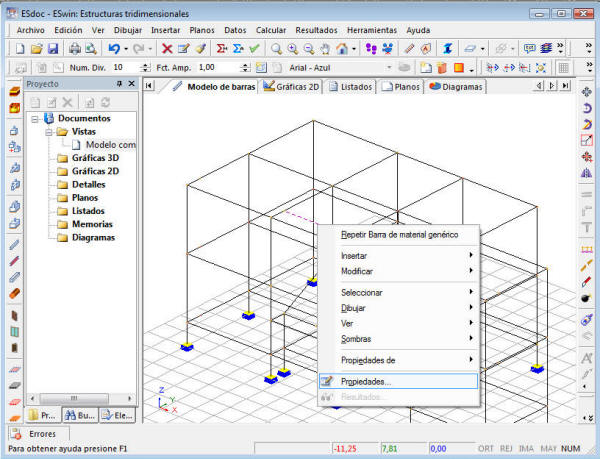Toggle the IMA status bar indicator

point(527,448)
